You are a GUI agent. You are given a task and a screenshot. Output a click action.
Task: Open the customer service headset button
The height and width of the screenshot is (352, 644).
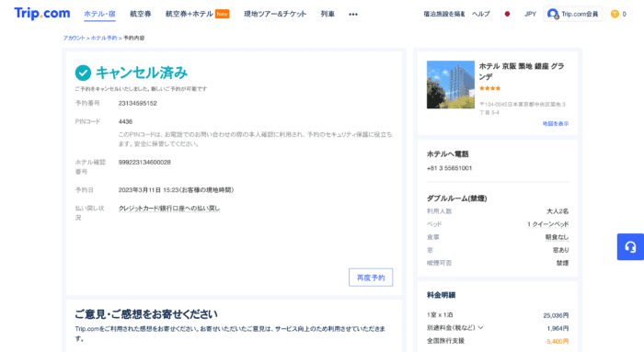tap(630, 247)
